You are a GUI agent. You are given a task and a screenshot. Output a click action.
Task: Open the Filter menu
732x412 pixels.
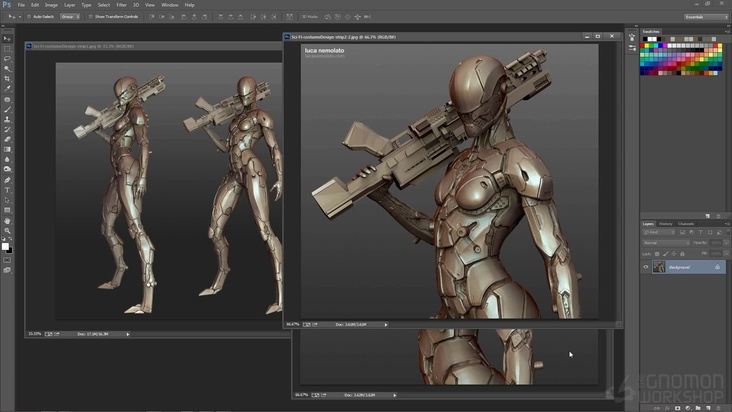click(x=121, y=5)
